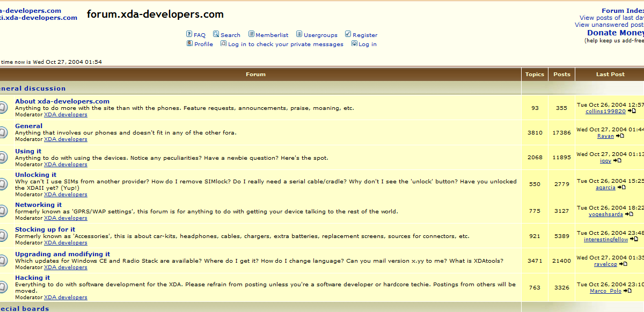Open user profile interestingfellow

(606, 240)
